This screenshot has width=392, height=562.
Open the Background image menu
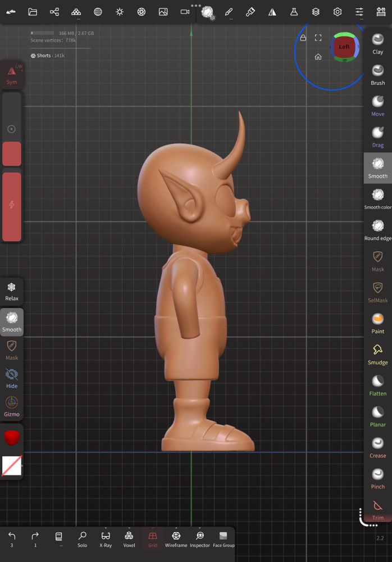point(163,12)
